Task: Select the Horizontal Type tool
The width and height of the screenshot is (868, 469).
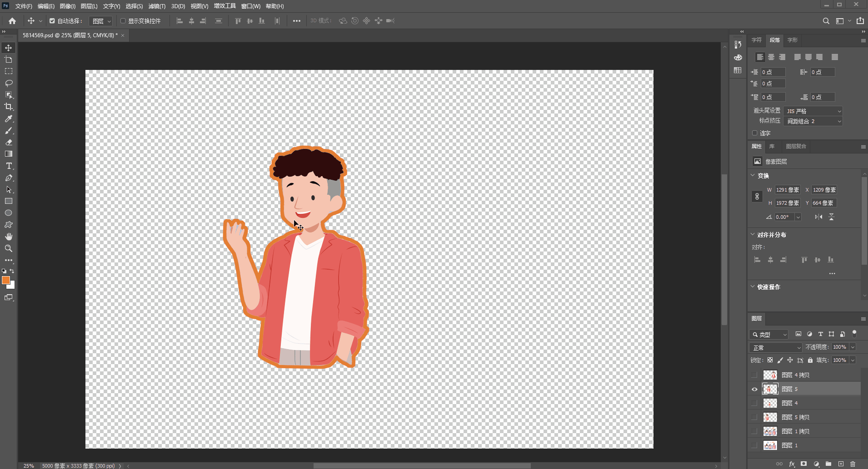Action: 9,166
